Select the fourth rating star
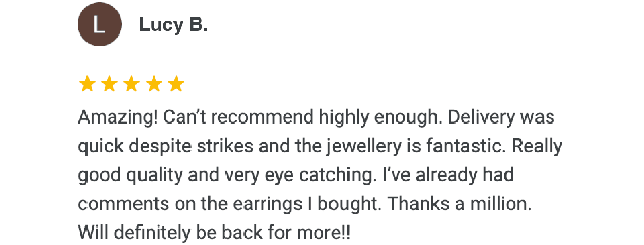The image size is (644, 245). click(154, 84)
